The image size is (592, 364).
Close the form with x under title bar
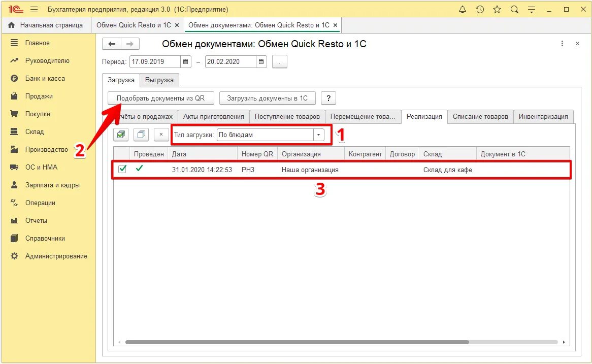coord(577,44)
